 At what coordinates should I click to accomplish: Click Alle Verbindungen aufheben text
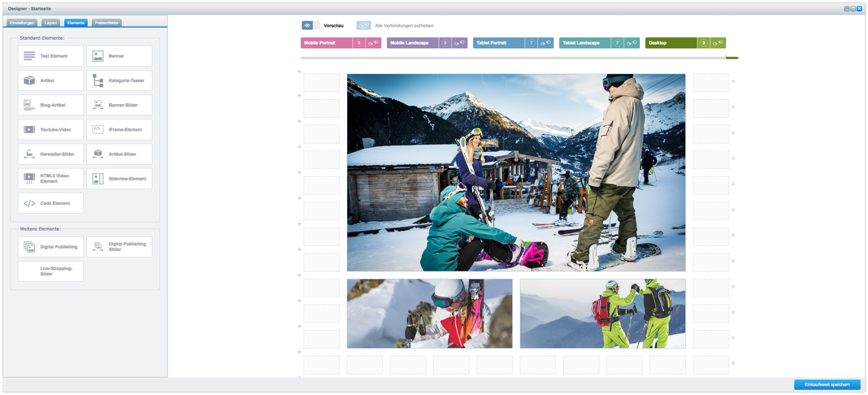coord(404,25)
